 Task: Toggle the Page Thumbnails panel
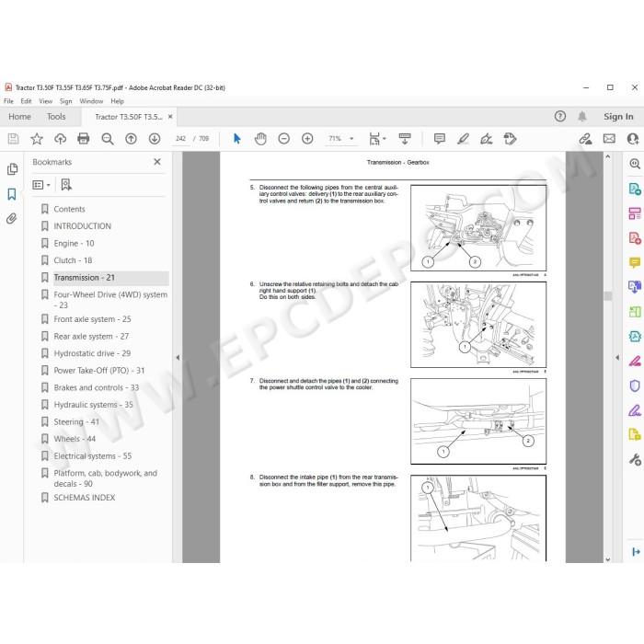12,168
